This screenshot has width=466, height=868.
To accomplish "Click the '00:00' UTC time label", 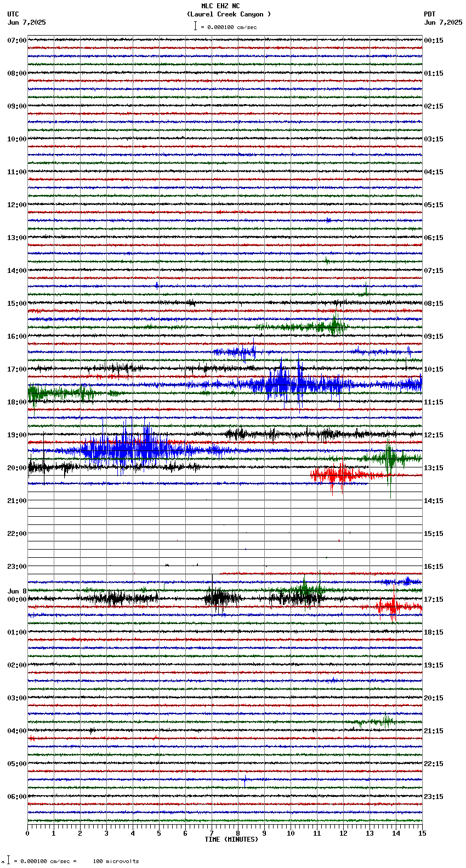I will tap(17, 599).
